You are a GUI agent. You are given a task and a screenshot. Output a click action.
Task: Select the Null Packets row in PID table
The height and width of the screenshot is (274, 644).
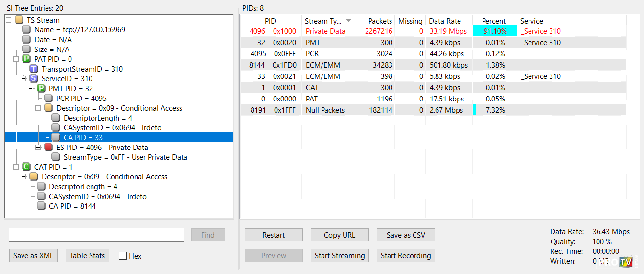325,110
